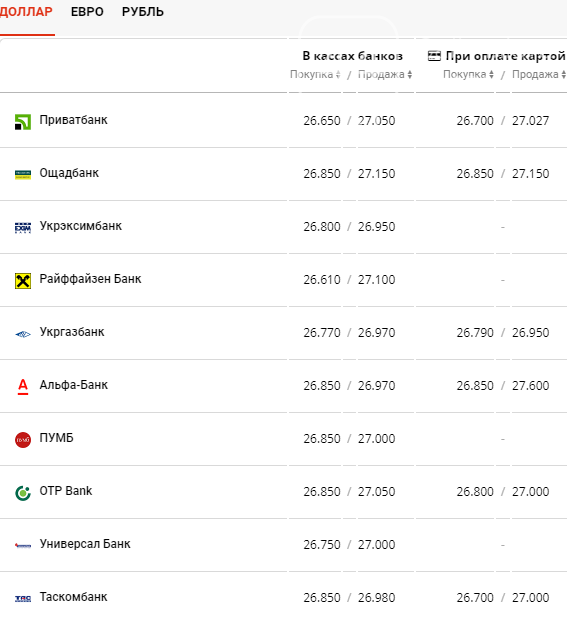Click the Таскомбанк logo icon

click(x=23, y=598)
